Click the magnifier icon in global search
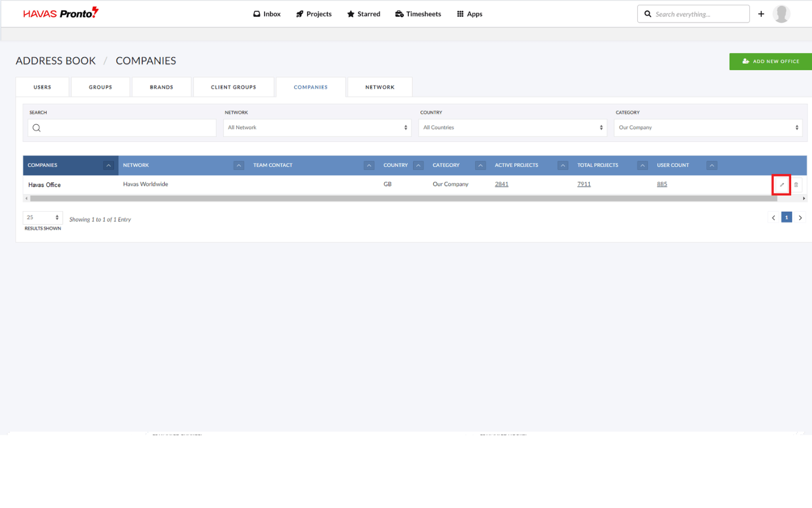This screenshot has height=508, width=812. pos(648,14)
